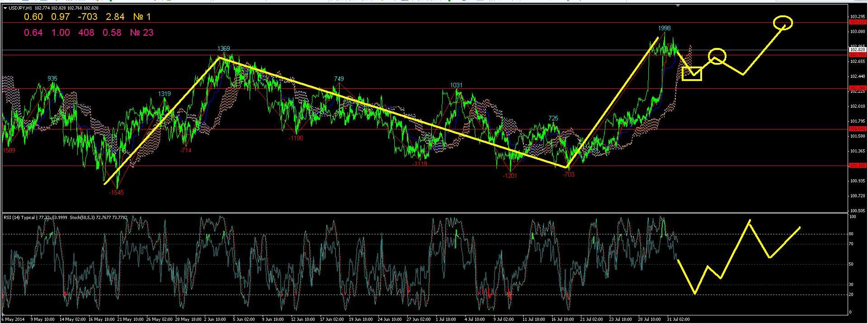This screenshot has height=324, width=868.
Task: Select the yellow ellipse near the 102.753 line
Action: tap(717, 56)
